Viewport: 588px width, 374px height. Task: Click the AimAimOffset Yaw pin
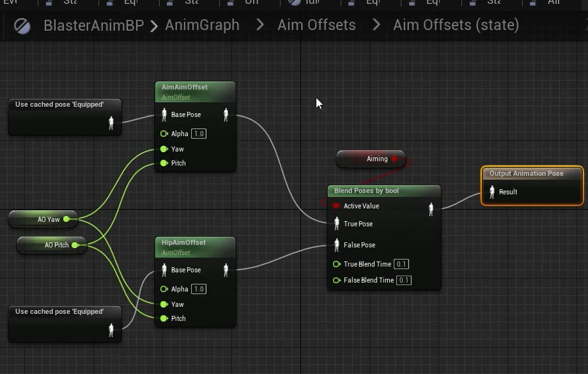tap(164, 149)
